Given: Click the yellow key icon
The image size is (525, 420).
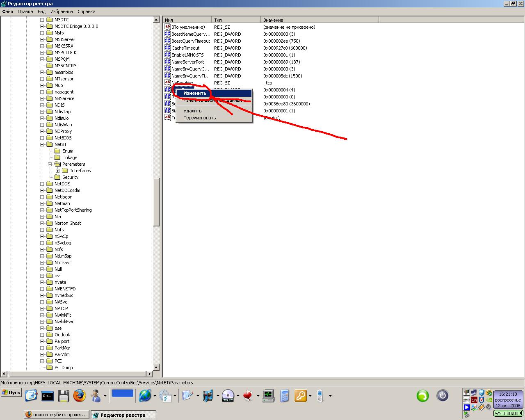Looking at the screenshot, I should point(300,396).
